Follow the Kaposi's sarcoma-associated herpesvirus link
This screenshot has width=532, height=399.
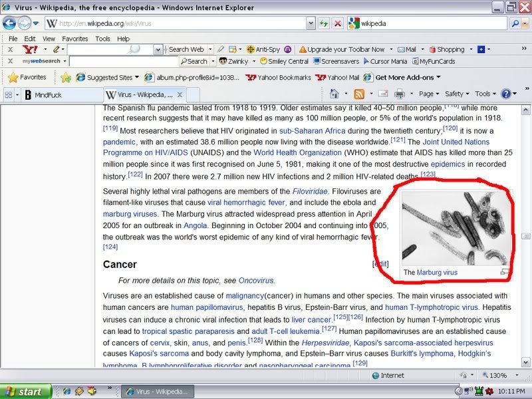(x=423, y=342)
